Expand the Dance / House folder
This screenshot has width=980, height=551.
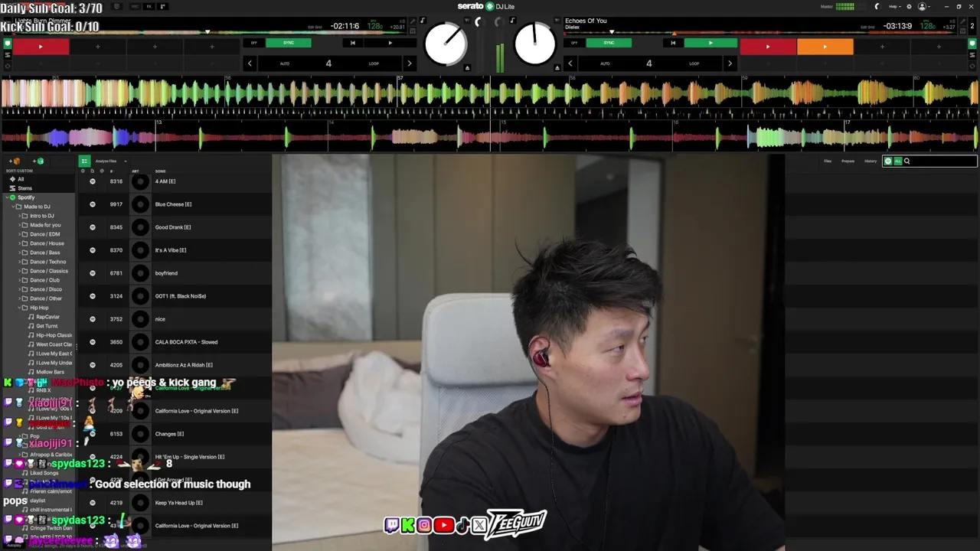[x=19, y=243]
